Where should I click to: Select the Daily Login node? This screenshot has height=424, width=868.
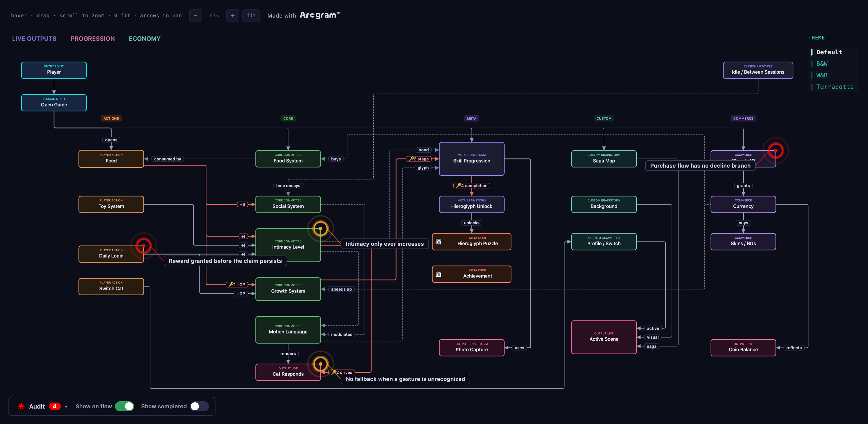coord(111,254)
